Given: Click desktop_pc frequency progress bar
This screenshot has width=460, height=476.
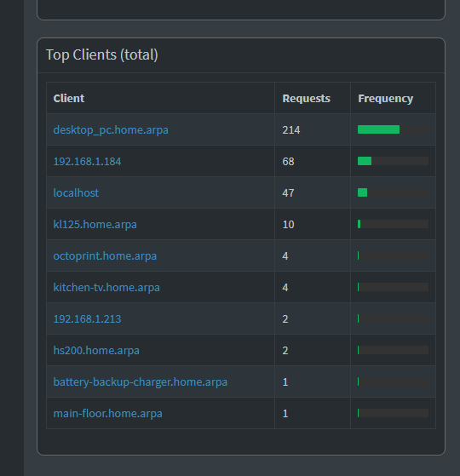Looking at the screenshot, I should 394,129.
